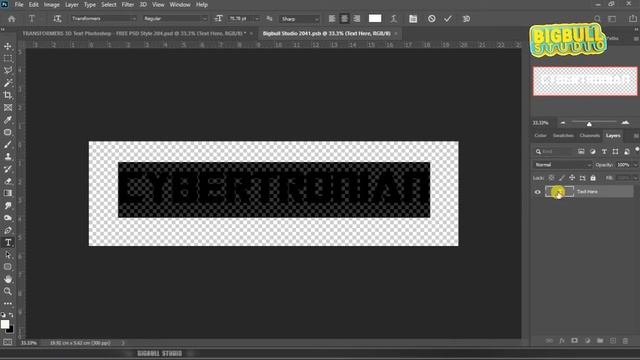Open the File menu
Image resolution: width=640 pixels, height=360 pixels.
click(x=19, y=5)
